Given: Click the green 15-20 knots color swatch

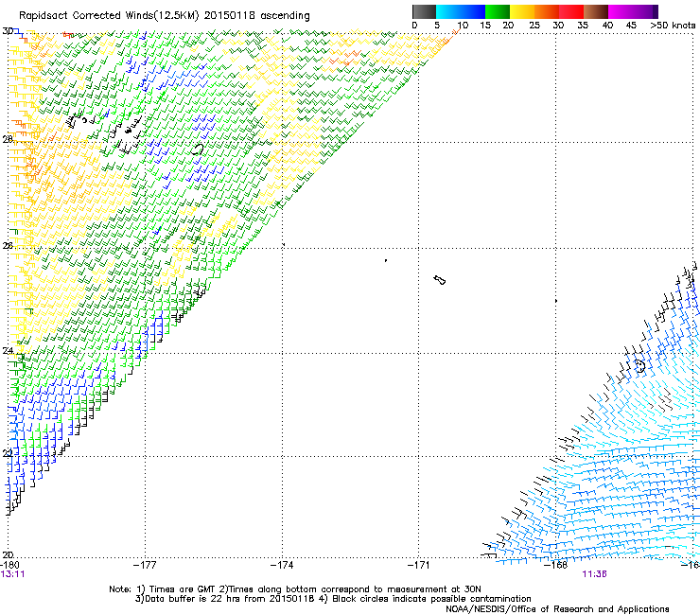Looking at the screenshot, I should click(x=498, y=11).
